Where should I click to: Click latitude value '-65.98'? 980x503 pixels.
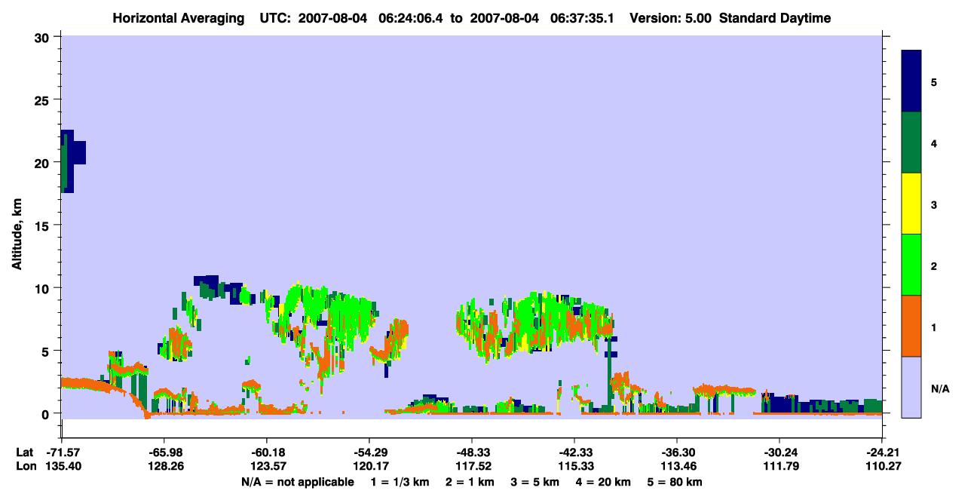coord(164,452)
